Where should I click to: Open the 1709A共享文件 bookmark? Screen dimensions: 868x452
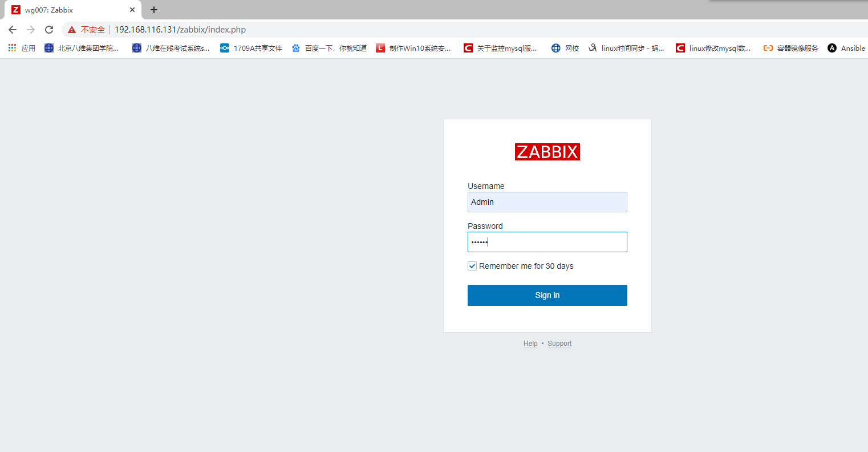coord(251,49)
